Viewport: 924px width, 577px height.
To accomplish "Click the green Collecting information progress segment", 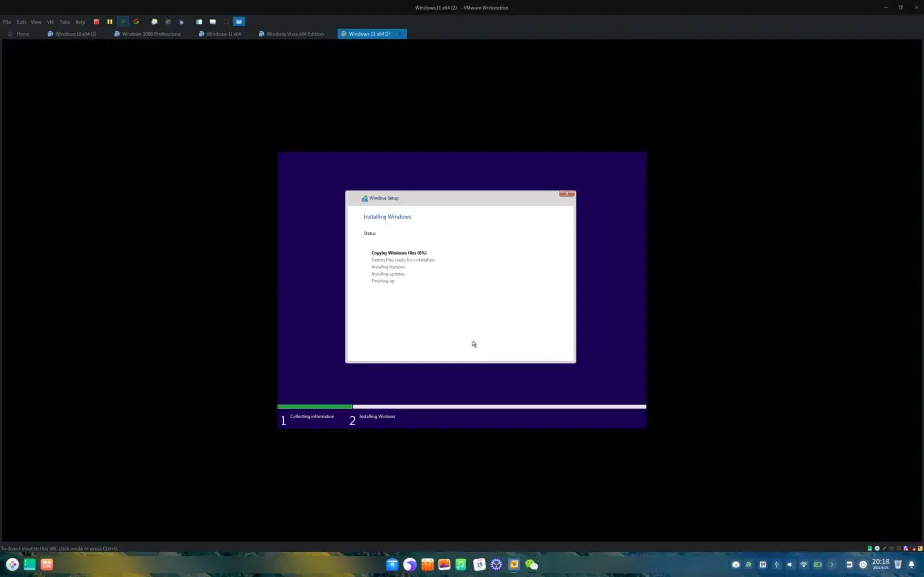I will 315,406.
